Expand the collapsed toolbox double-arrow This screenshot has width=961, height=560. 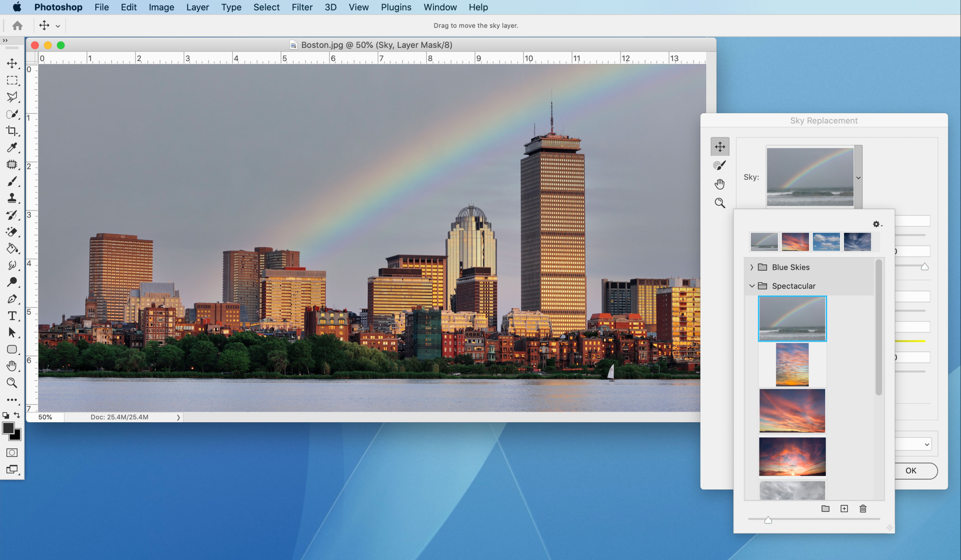pos(5,40)
